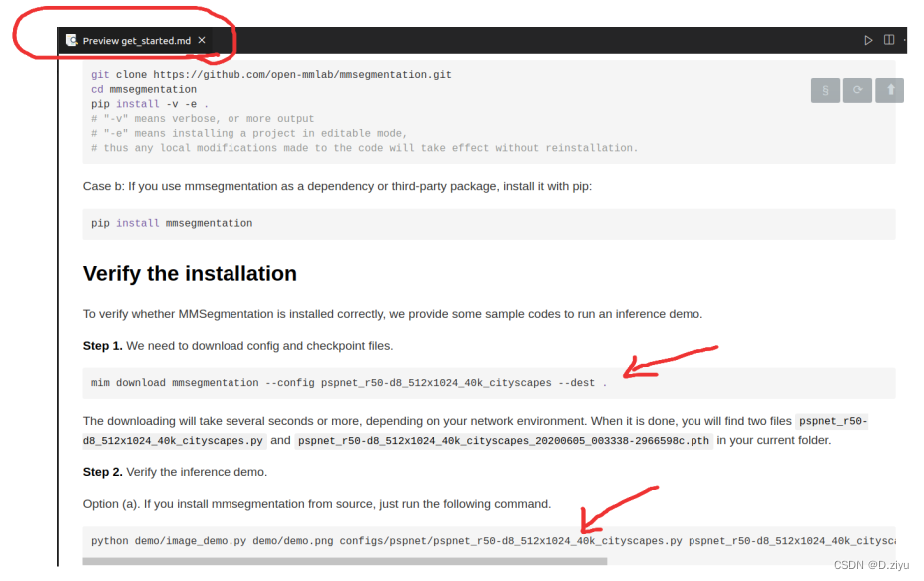The image size is (924, 581).
Task: Click the '# "-v" means verbose' comment line
Action: (x=203, y=119)
